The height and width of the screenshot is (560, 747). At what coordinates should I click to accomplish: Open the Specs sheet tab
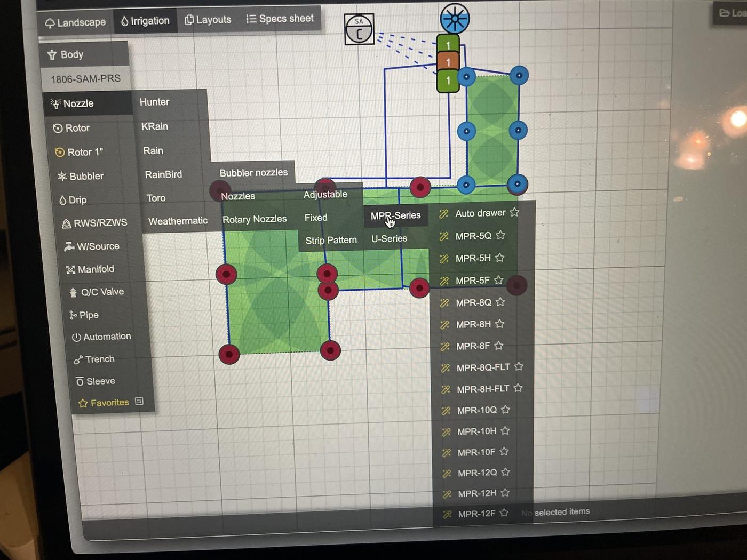[x=280, y=19]
